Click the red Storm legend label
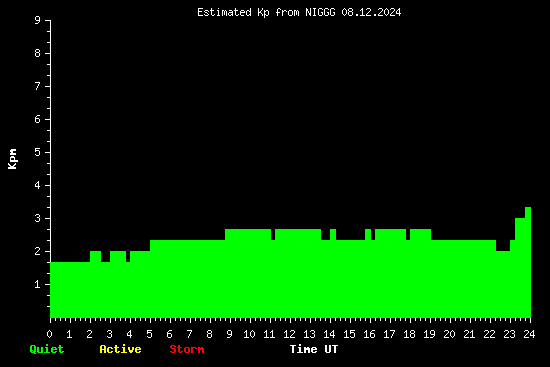Image resolution: width=550 pixels, height=367 pixels. 187,349
